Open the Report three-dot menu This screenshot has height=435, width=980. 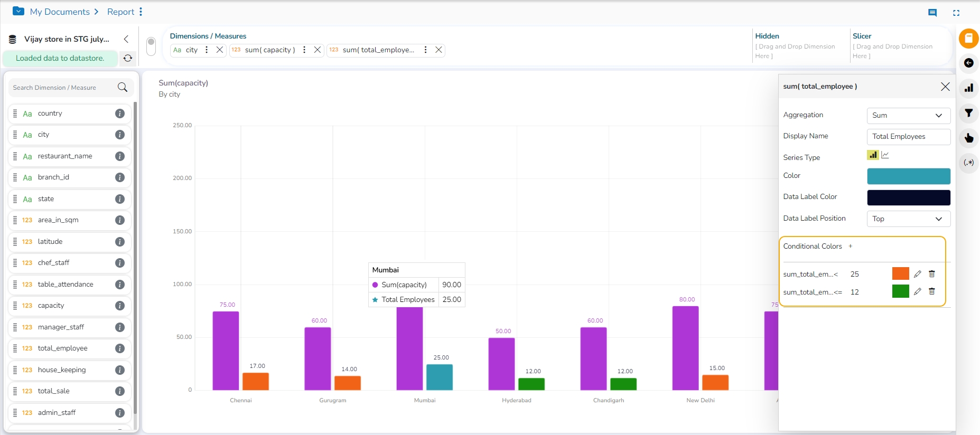141,12
